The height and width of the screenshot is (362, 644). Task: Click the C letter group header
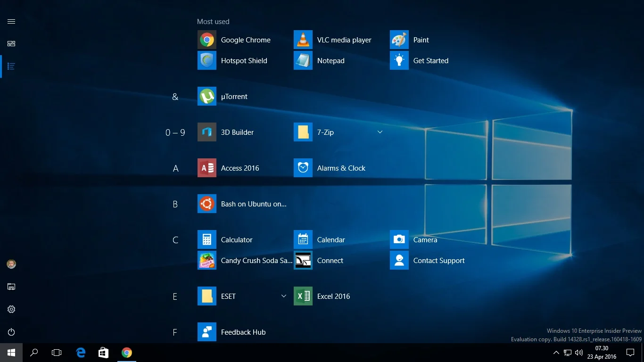point(175,240)
